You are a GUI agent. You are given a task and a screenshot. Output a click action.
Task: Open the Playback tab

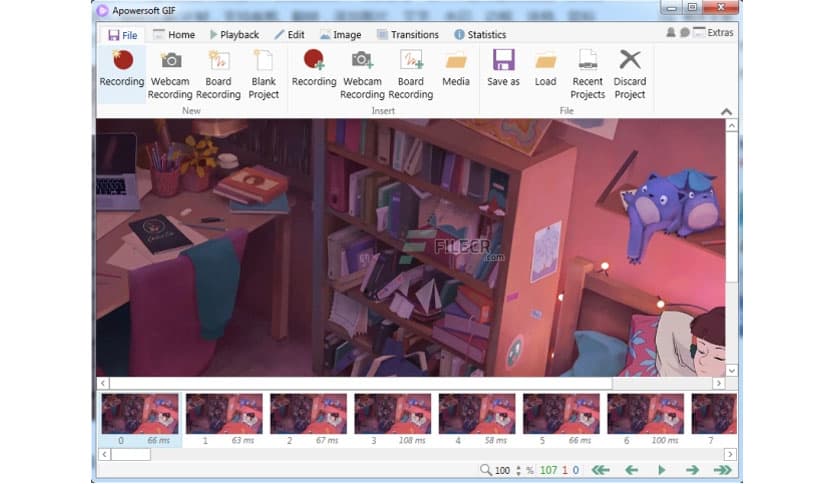point(234,35)
